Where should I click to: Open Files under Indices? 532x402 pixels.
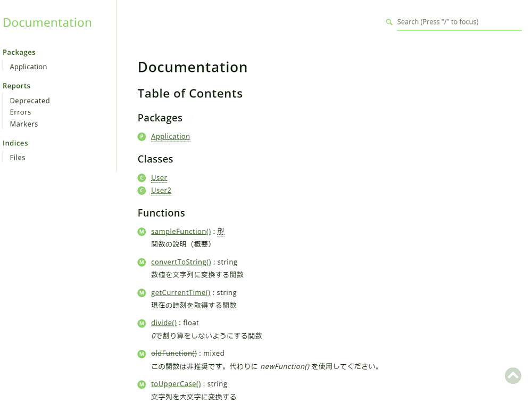click(17, 157)
